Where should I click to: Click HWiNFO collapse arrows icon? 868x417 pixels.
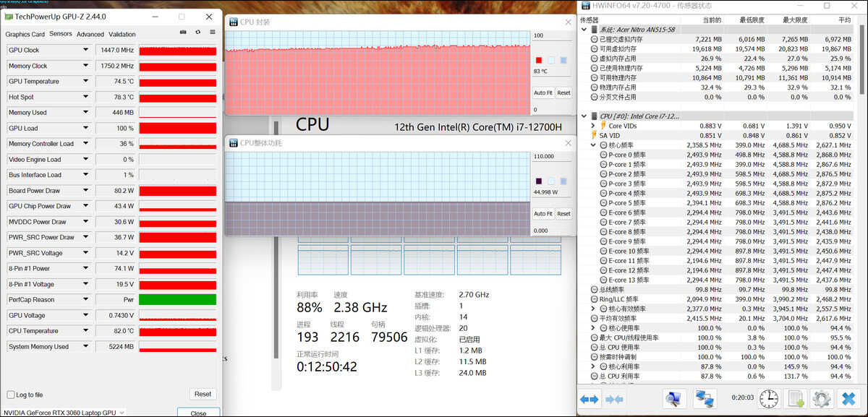pyautogui.click(x=614, y=399)
